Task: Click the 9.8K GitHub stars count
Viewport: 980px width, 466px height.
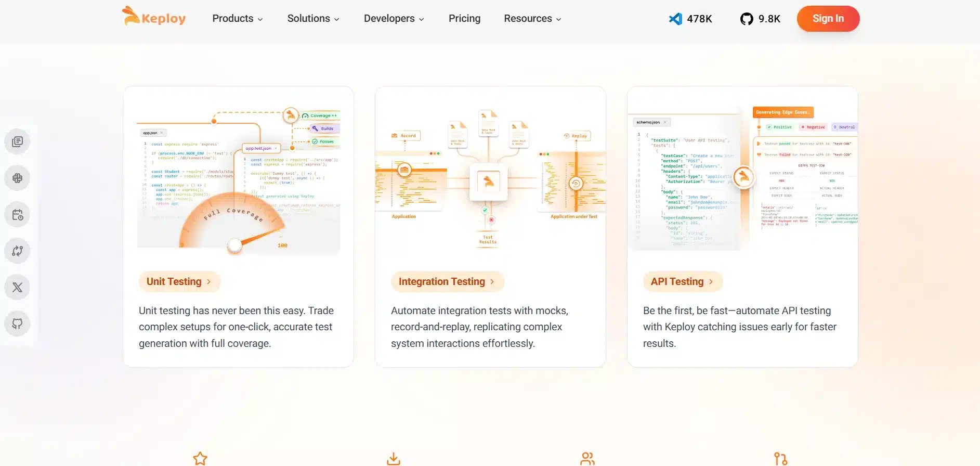Action: point(769,19)
